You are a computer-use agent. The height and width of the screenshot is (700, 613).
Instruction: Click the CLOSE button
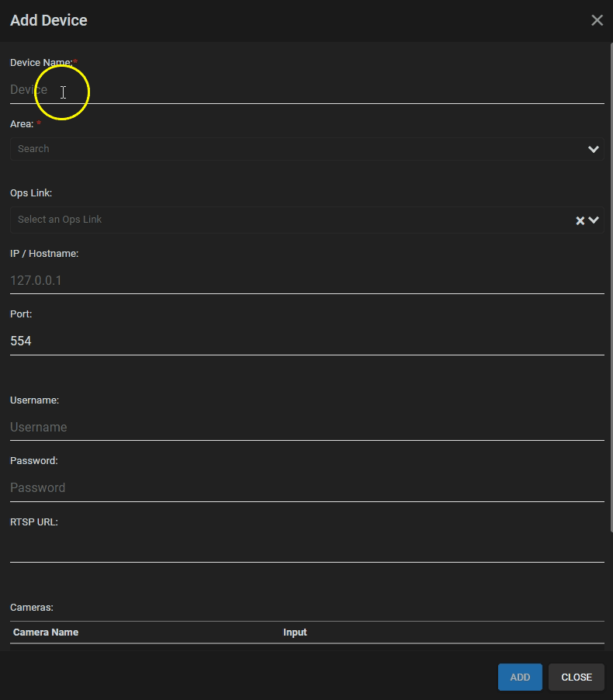tap(577, 677)
